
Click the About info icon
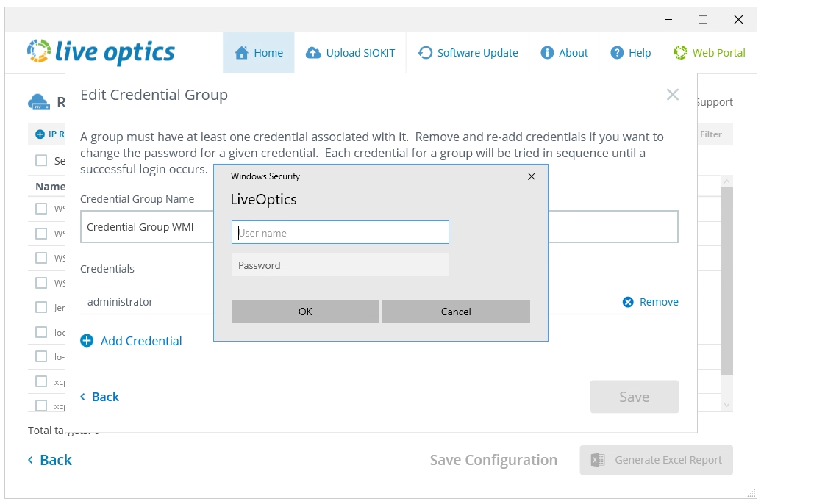tap(547, 53)
